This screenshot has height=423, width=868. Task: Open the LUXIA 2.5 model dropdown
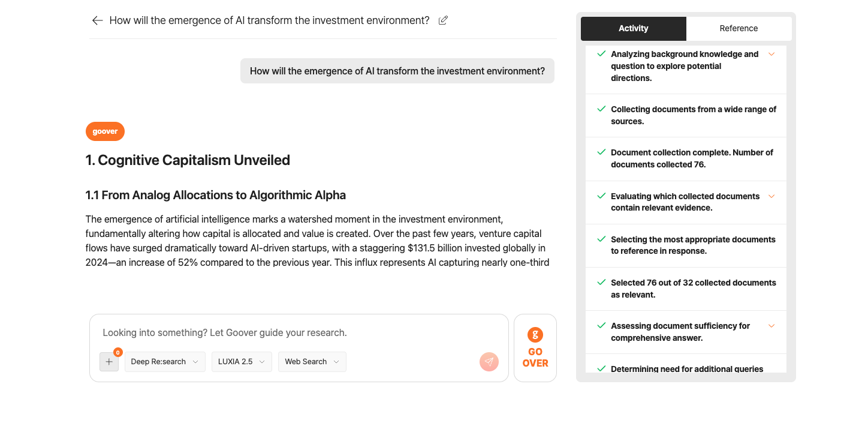point(242,362)
